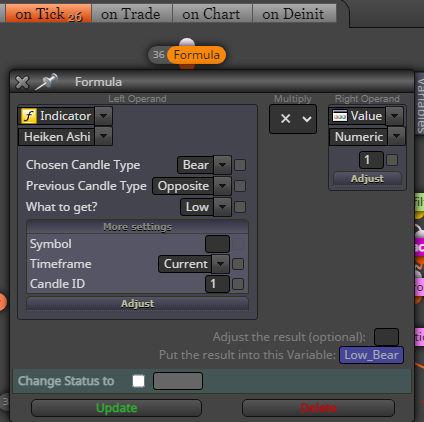Click the Formula block top connector
Image resolution: width=424 pixels, height=422 pixels.
point(187,43)
